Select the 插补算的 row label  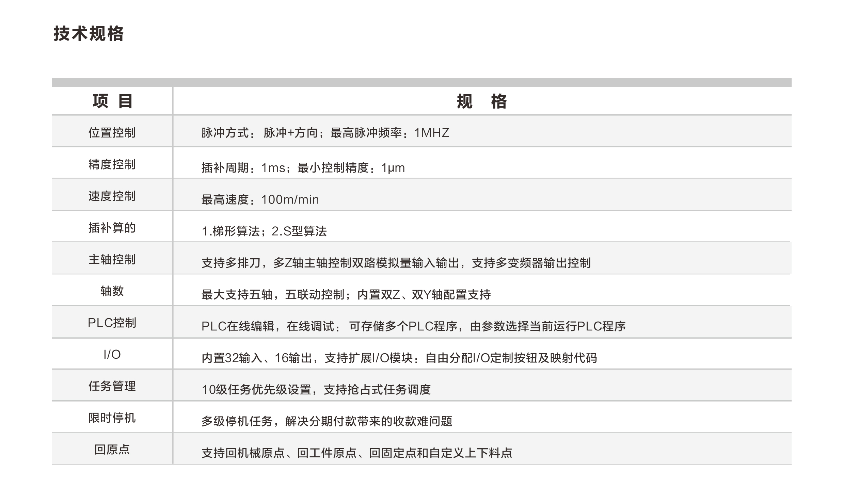click(x=112, y=228)
